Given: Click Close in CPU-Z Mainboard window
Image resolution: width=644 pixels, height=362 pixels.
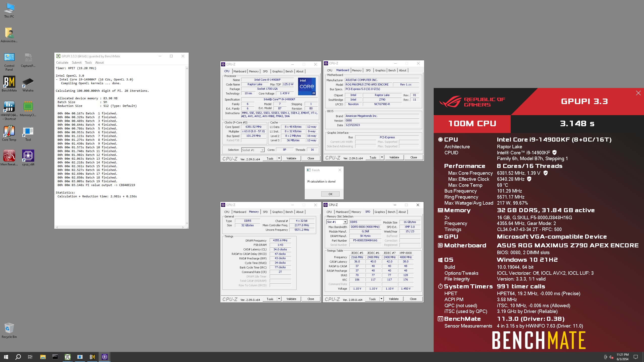Looking at the screenshot, I should tap(413, 157).
